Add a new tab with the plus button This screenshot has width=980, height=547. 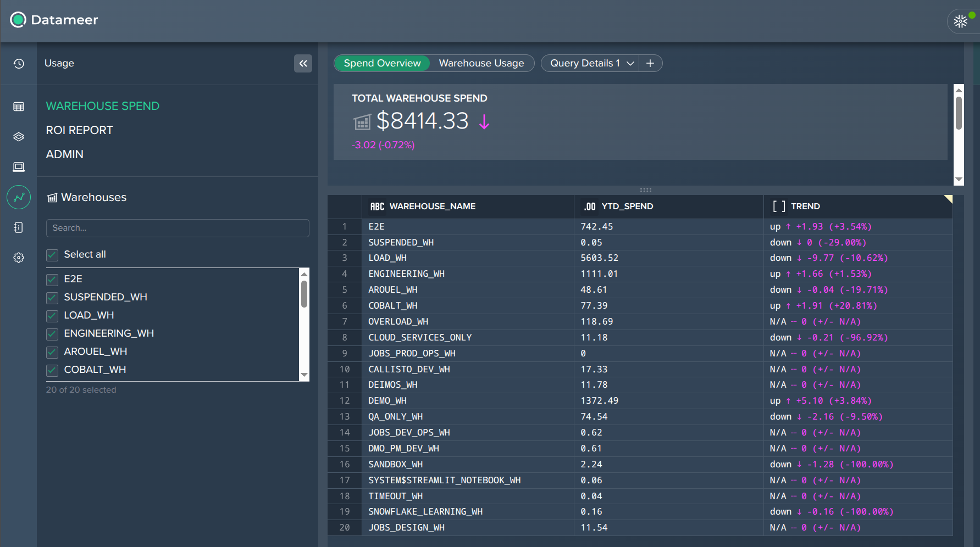click(650, 63)
